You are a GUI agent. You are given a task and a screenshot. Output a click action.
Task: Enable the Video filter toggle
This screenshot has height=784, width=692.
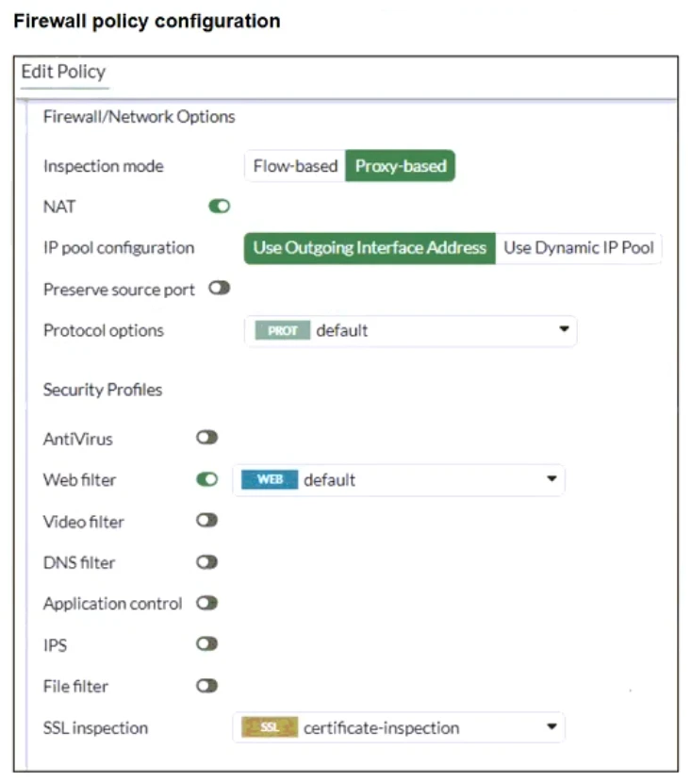click(x=206, y=521)
